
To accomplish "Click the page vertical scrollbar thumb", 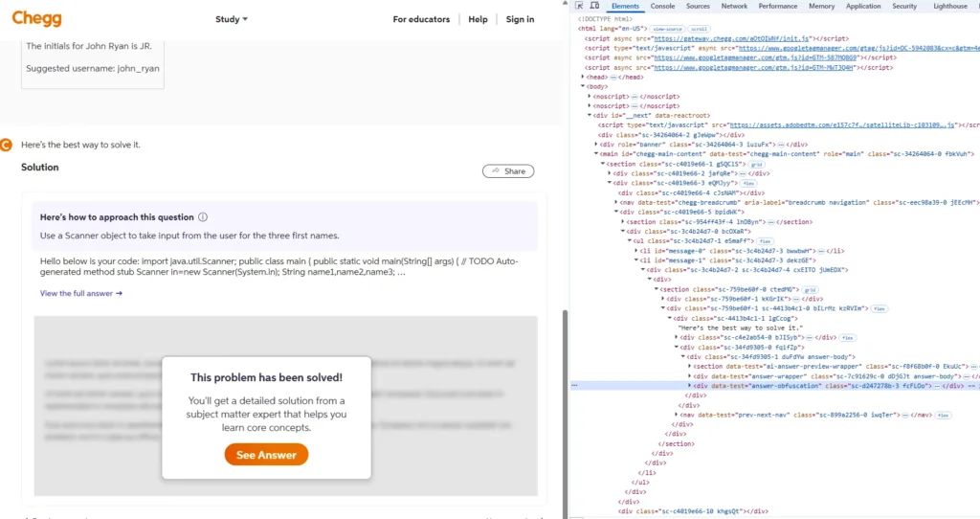I will (x=566, y=413).
